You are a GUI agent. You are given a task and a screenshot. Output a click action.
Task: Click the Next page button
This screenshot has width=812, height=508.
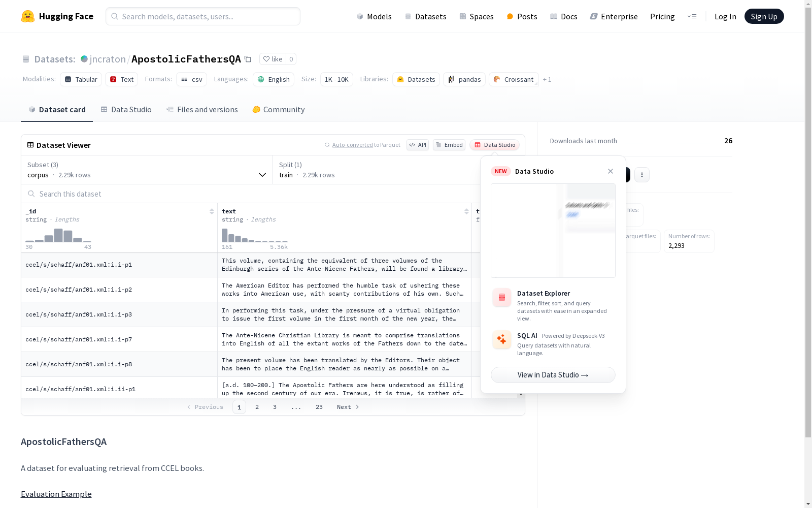click(348, 407)
